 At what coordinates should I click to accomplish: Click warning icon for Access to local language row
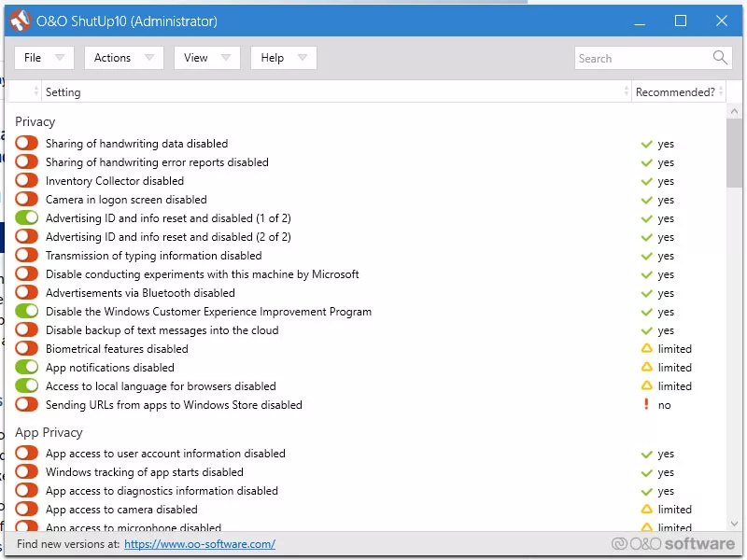click(x=646, y=385)
